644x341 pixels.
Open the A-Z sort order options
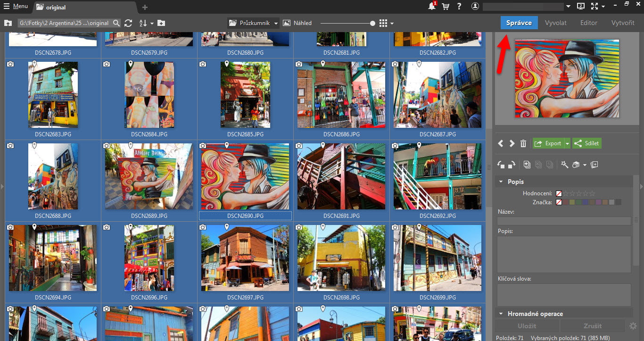point(143,23)
